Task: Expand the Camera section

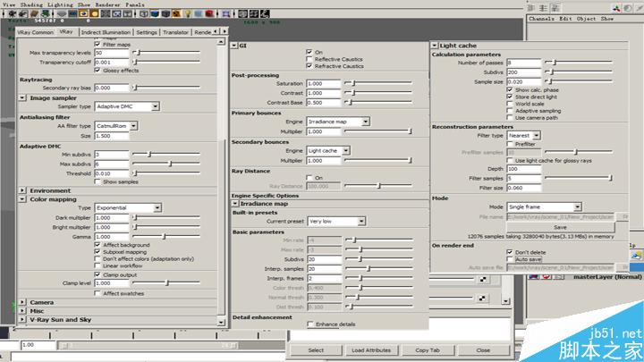Action: point(22,302)
